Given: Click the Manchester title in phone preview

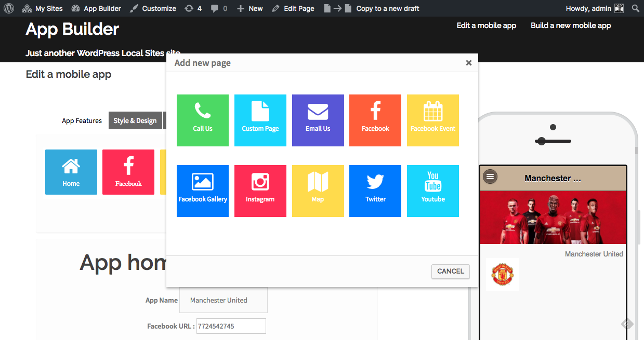Looking at the screenshot, I should click(553, 178).
